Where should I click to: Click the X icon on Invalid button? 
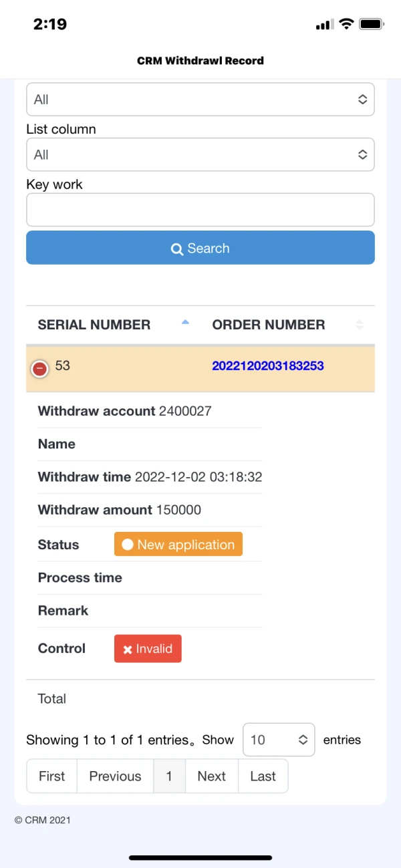click(x=128, y=649)
